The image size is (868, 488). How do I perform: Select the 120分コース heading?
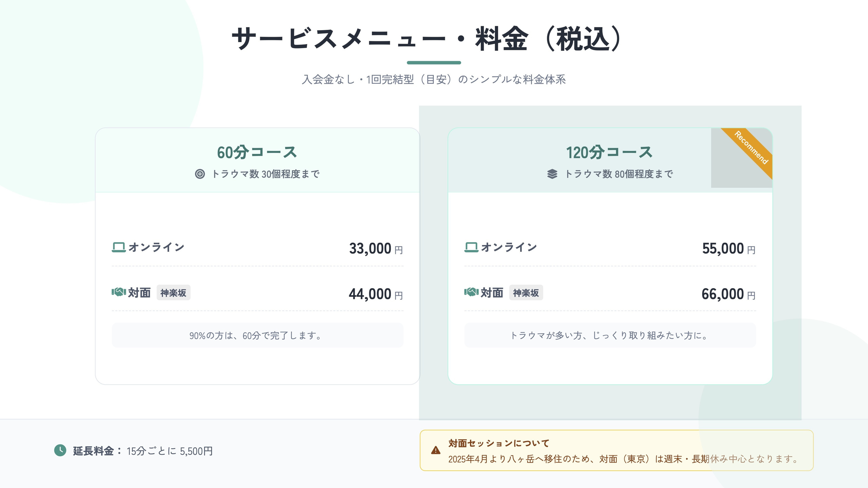[610, 152]
